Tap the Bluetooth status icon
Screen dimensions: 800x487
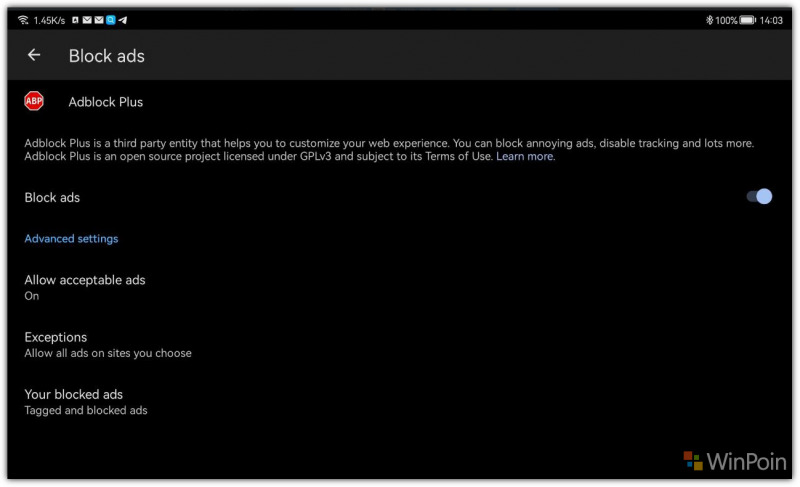coord(709,20)
